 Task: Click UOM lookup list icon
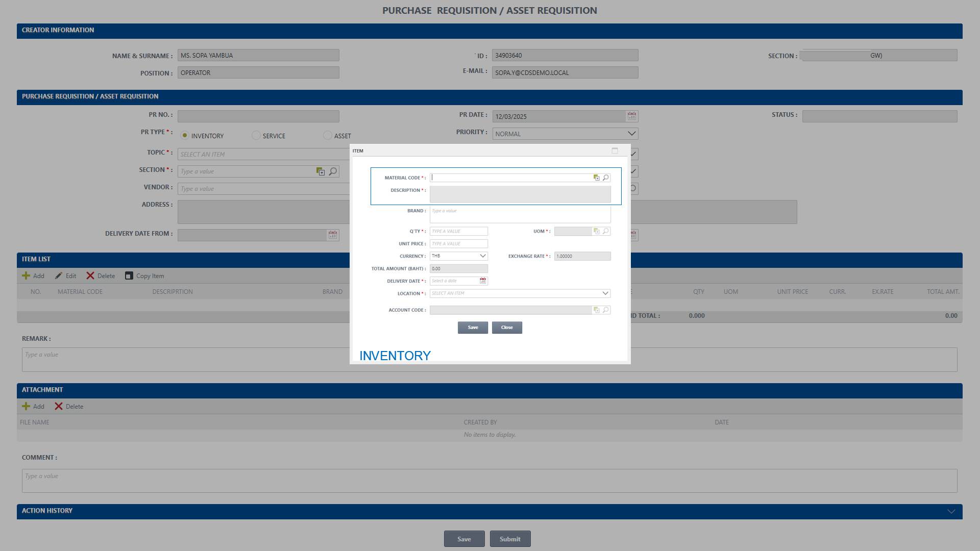[596, 232]
